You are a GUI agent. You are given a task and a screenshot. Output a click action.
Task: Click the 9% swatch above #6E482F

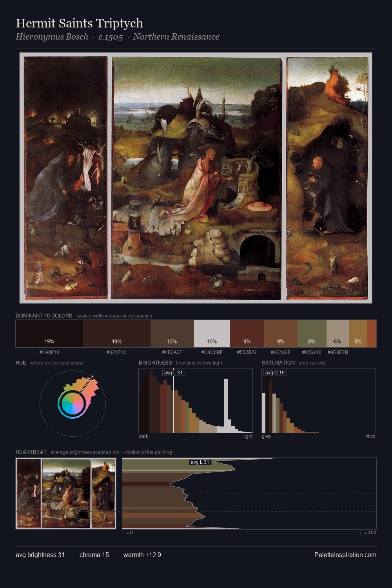coord(281,334)
